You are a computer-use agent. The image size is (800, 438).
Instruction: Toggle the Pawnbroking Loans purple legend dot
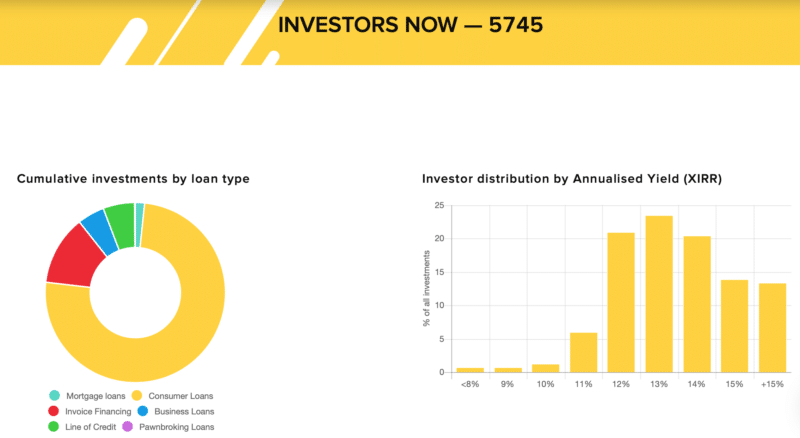click(128, 426)
